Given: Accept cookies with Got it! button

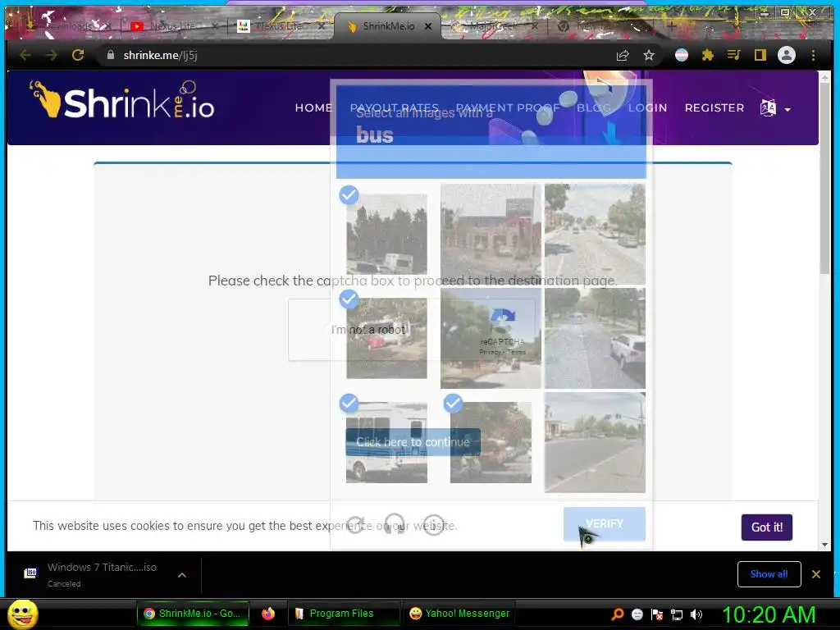Looking at the screenshot, I should click(x=767, y=527).
